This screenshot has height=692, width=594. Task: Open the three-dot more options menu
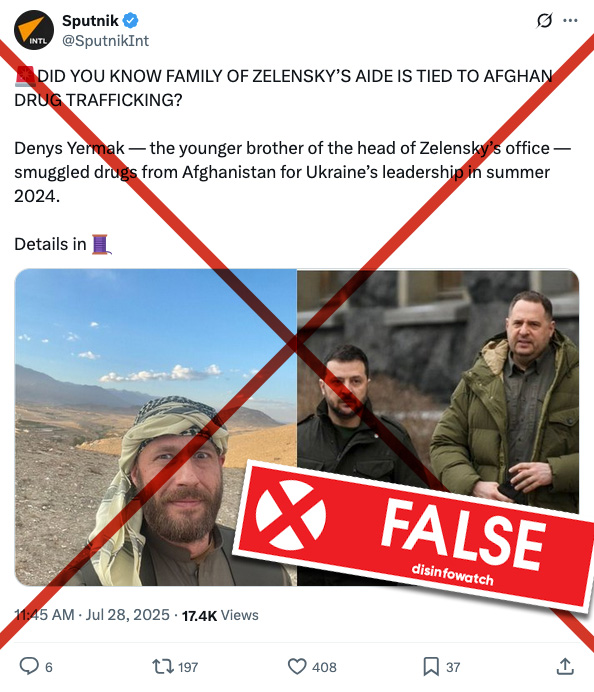coord(570,20)
